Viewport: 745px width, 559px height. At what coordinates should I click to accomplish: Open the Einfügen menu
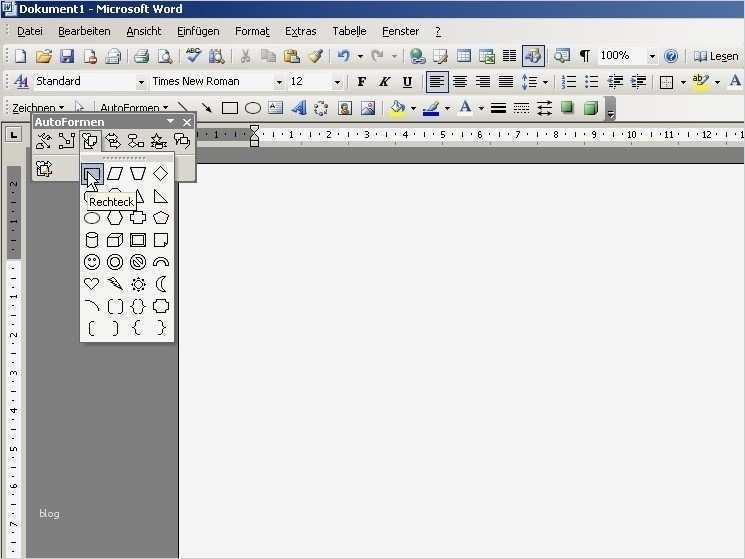click(x=198, y=31)
